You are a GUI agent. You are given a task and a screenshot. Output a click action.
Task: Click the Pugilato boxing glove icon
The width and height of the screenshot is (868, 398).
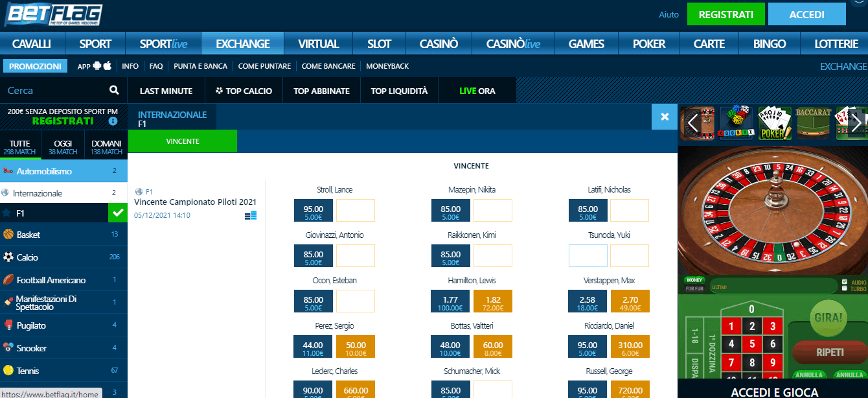pyautogui.click(x=8, y=325)
